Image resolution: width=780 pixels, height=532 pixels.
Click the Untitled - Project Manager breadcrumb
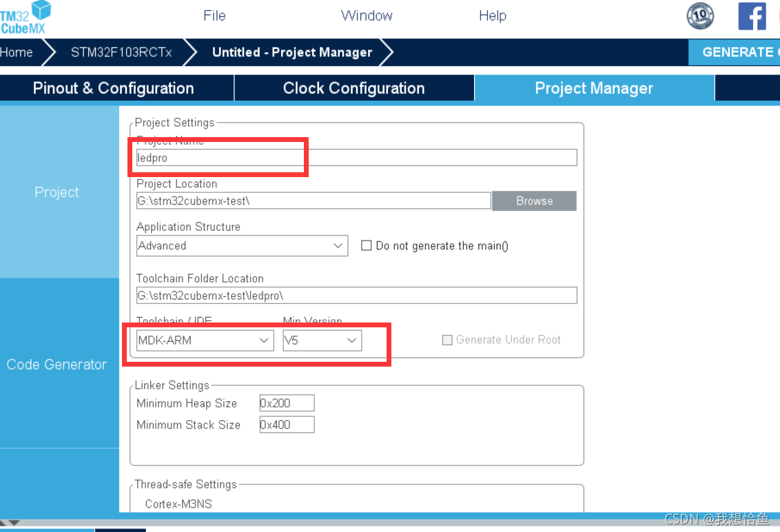(x=292, y=52)
